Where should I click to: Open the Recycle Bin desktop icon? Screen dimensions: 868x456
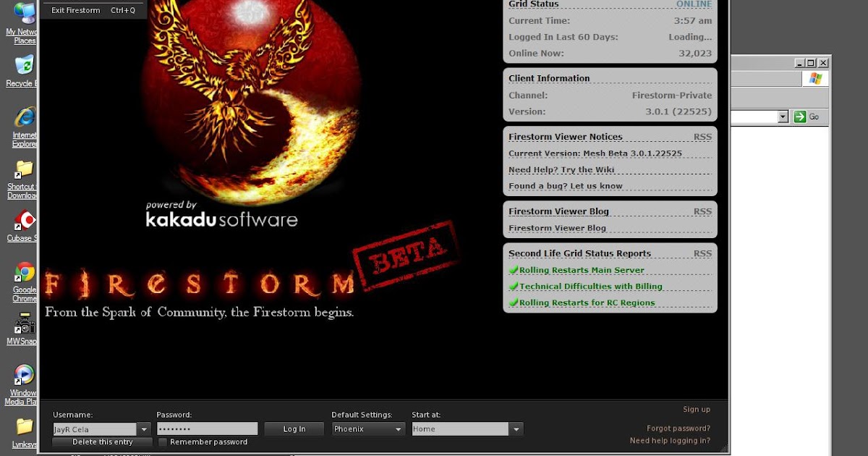tap(24, 64)
